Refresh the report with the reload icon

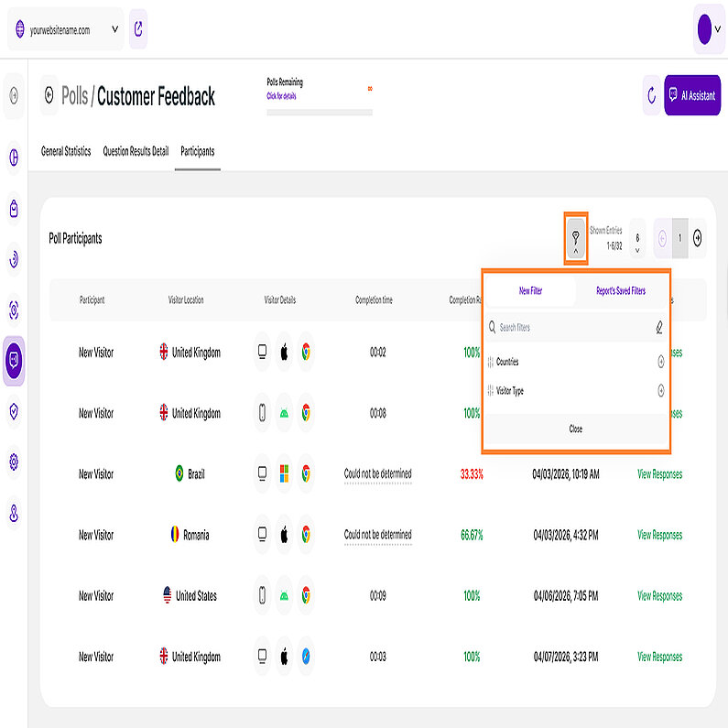[x=652, y=95]
